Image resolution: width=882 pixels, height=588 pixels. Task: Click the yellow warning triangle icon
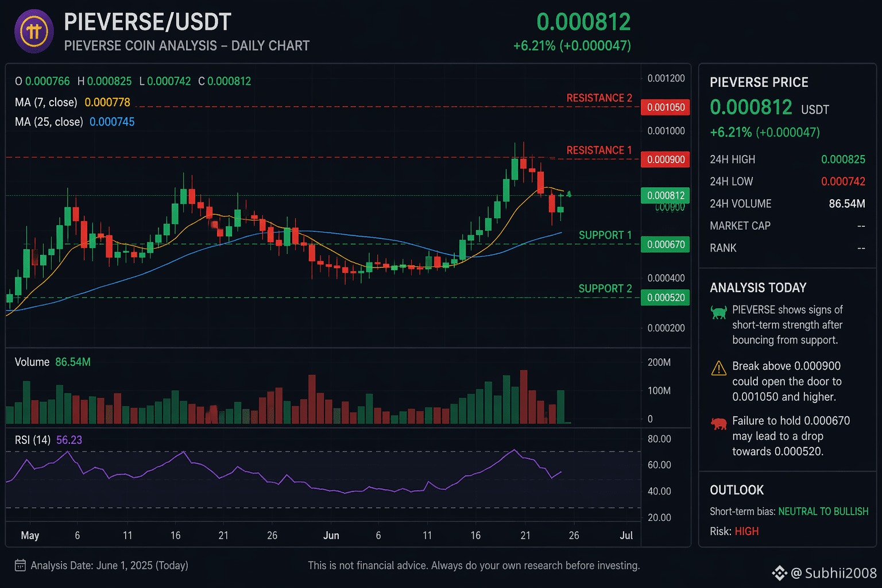pos(718,368)
